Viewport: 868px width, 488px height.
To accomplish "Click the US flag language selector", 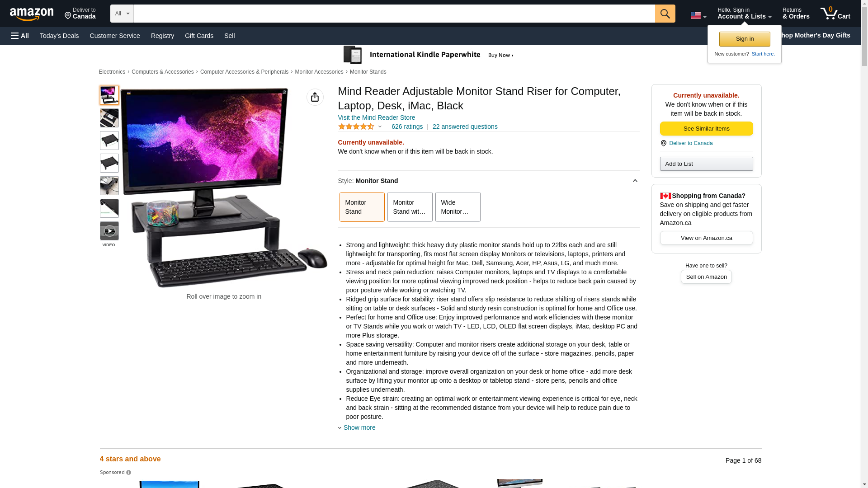I will pyautogui.click(x=698, y=15).
